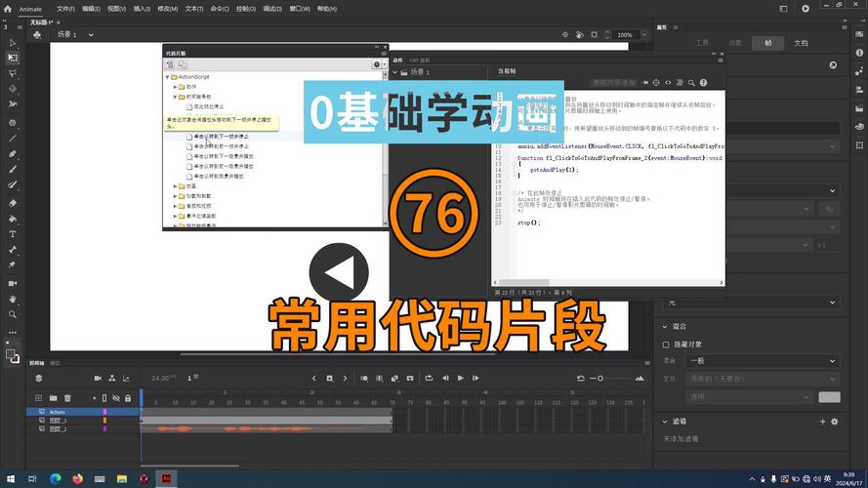Select the Zoom magnifier tool
Viewport: 868px width, 488px height.
[12, 314]
